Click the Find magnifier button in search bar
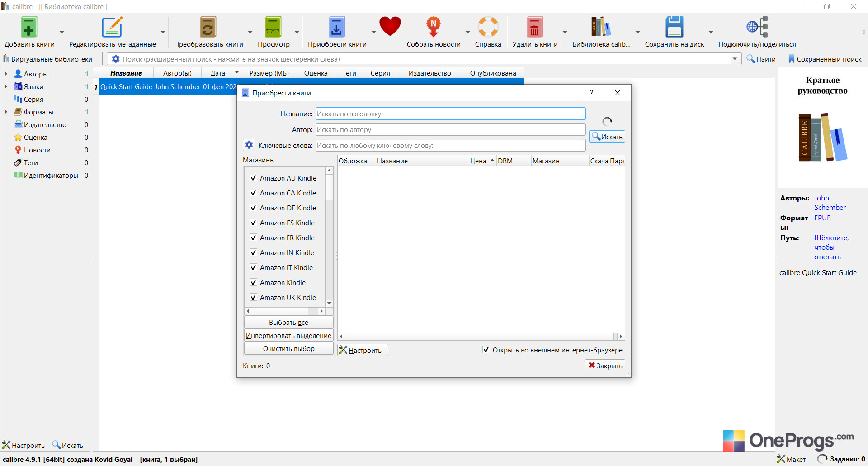Image resolution: width=868 pixels, height=466 pixels. 761,59
